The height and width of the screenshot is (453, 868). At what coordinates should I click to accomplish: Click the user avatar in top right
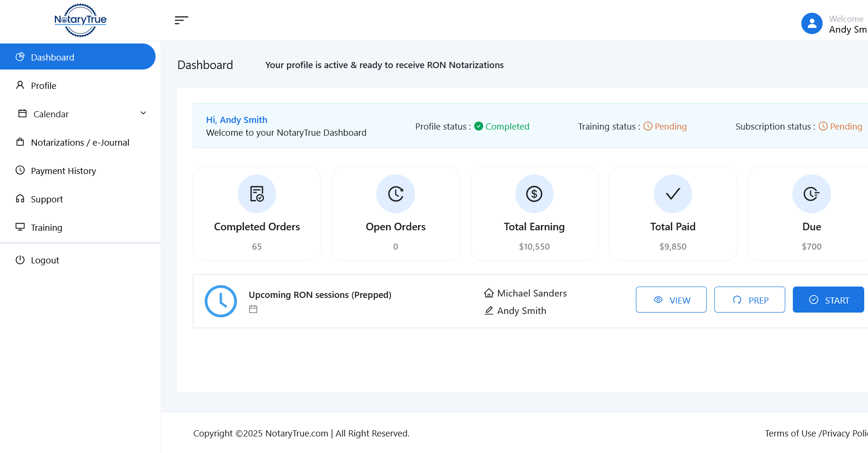click(x=812, y=23)
